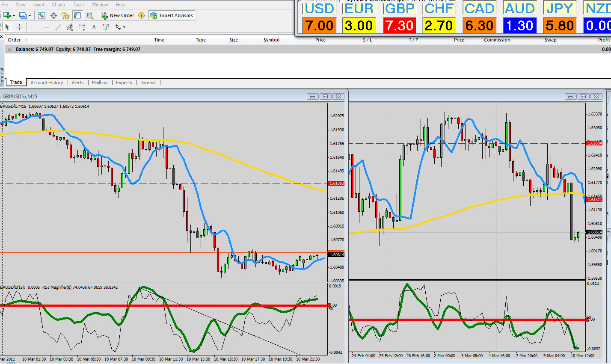Select the Crosshair tool
Image resolution: width=611 pixels, height=364 pixels.
point(19,27)
